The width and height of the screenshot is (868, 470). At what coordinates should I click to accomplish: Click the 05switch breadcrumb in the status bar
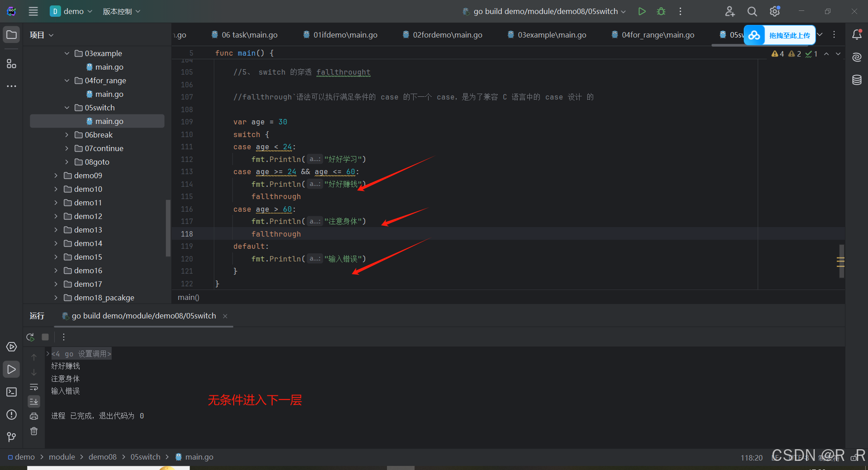pos(145,457)
